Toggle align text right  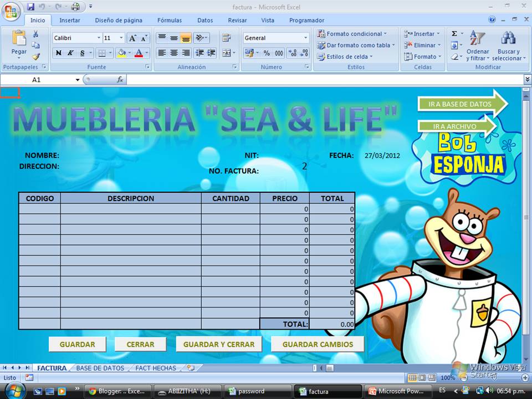[186, 53]
